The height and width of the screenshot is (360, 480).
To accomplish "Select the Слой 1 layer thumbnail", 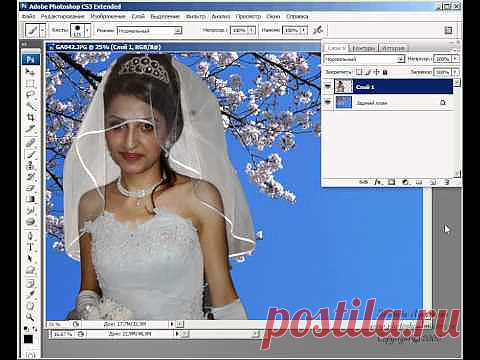I will tap(343, 87).
